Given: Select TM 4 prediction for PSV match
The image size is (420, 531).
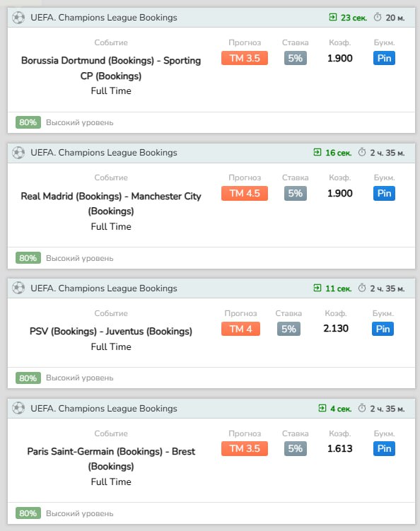Looking at the screenshot, I should tap(240, 329).
